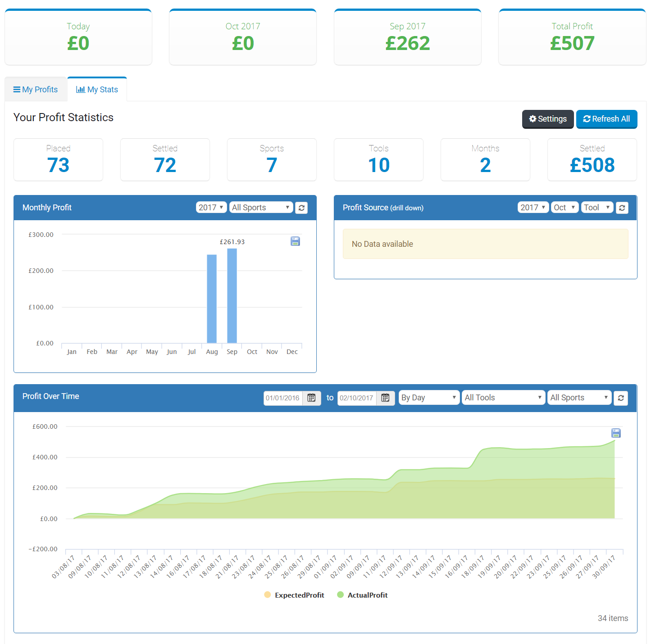Image resolution: width=651 pixels, height=644 pixels.
Task: Save the Monthly Profit chart image
Action: point(295,241)
